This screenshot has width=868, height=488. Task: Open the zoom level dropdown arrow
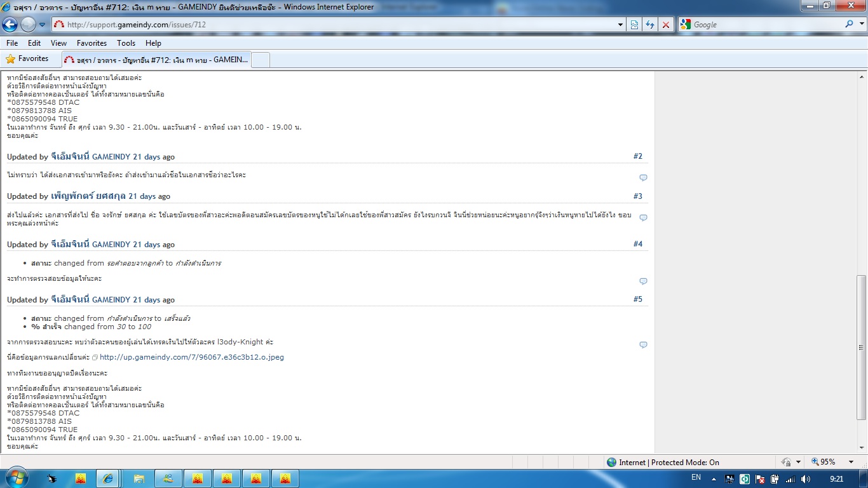tap(850, 462)
